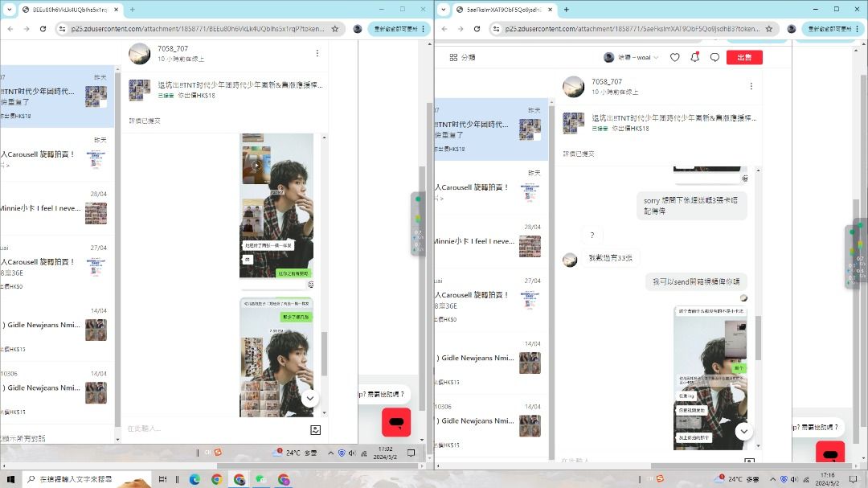Image resolution: width=868 pixels, height=488 pixels.
Task: Open the profile avatar in the left browser toolbar
Action: point(358,29)
